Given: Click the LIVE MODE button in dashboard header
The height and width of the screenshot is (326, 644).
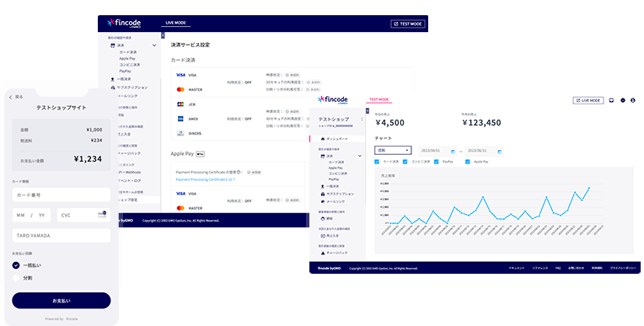Looking at the screenshot, I should pos(588,100).
